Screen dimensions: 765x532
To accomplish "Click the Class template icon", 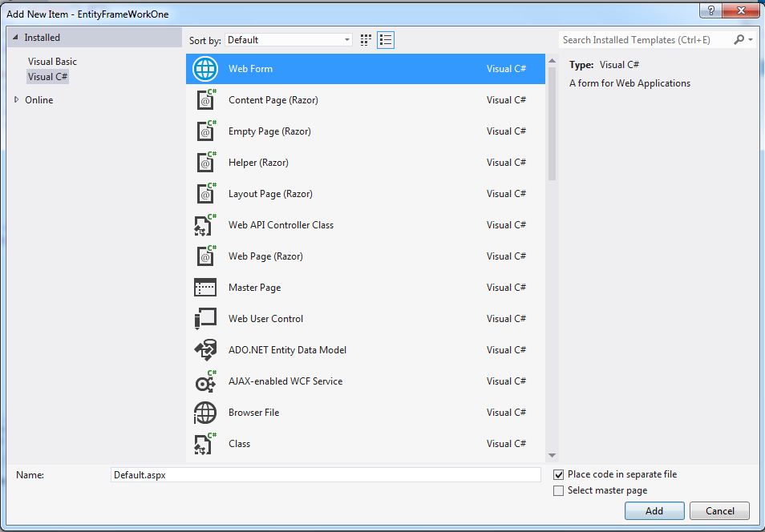I will tap(205, 443).
